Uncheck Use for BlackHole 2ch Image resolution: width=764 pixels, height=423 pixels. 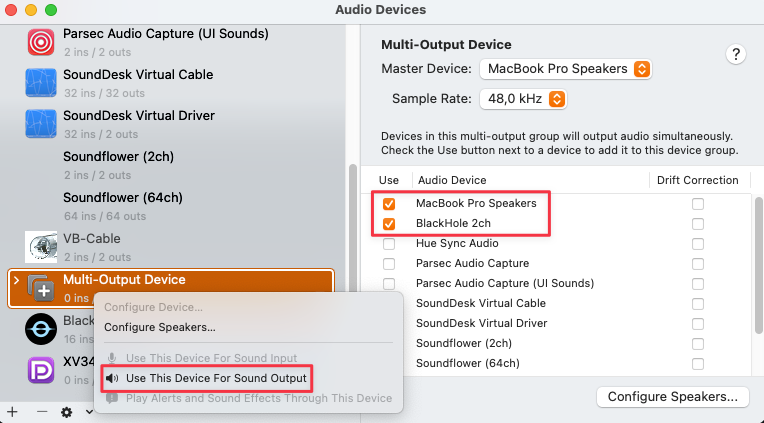(389, 223)
